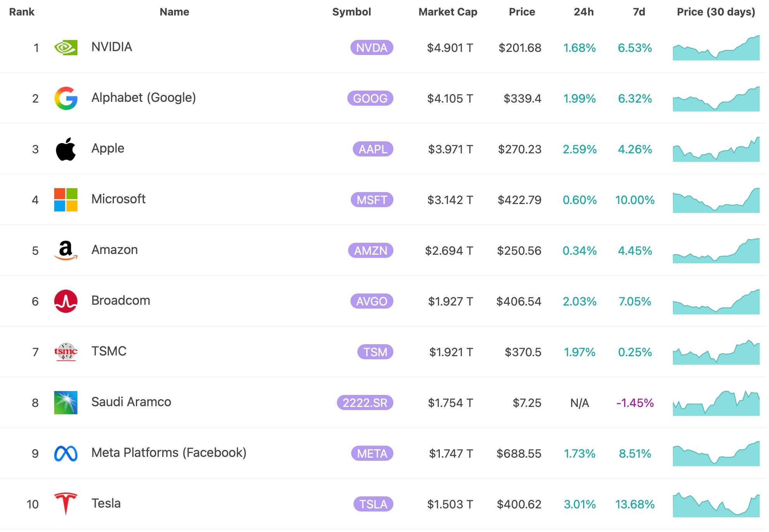Open the NVDA symbol badge

pos(371,48)
